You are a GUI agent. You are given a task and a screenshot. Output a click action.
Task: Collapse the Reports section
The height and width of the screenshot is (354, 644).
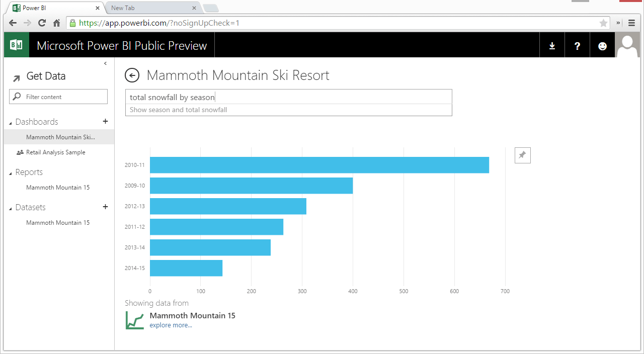pyautogui.click(x=11, y=173)
